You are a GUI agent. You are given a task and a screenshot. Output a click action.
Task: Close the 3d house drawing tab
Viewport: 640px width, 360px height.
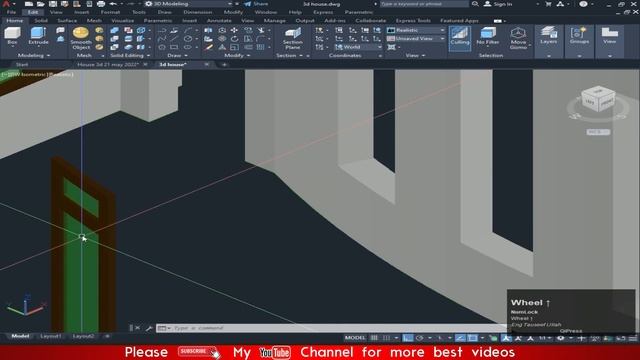(207, 64)
